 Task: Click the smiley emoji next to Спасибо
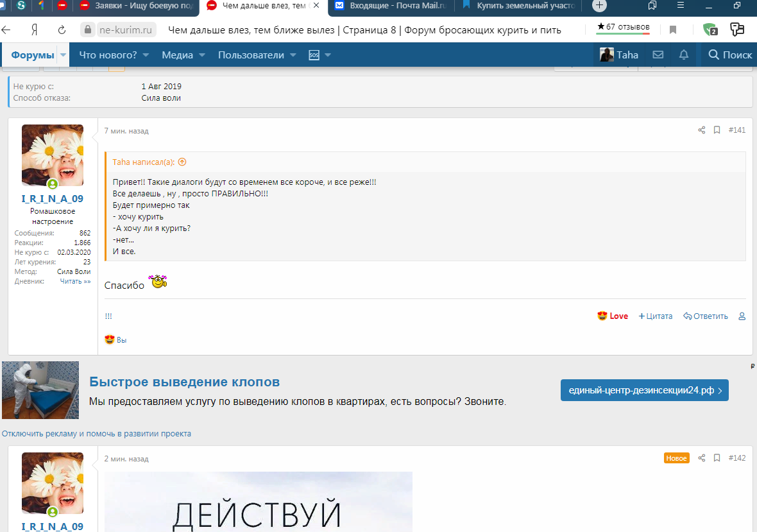click(157, 281)
